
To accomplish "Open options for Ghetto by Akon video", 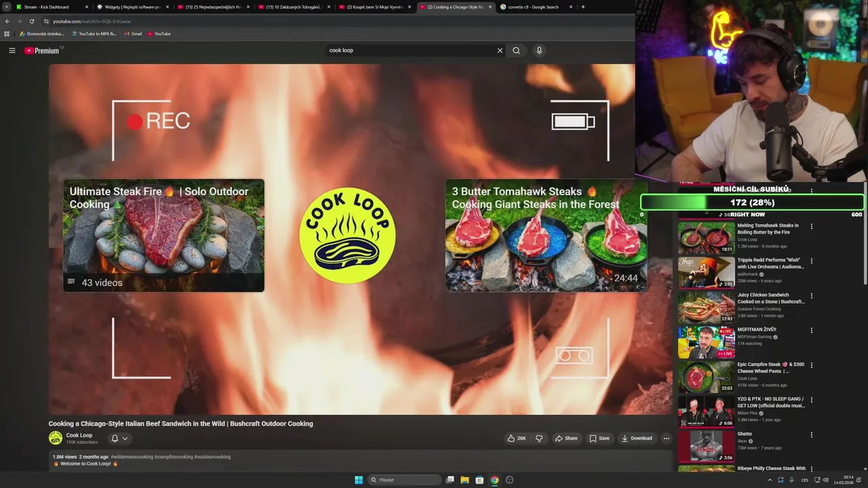I will pos(811,435).
